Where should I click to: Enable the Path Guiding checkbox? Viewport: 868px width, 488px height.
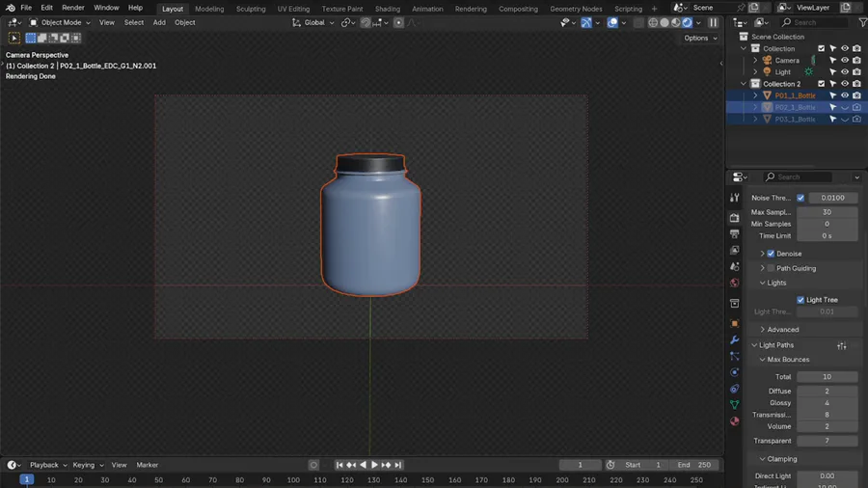tap(771, 268)
